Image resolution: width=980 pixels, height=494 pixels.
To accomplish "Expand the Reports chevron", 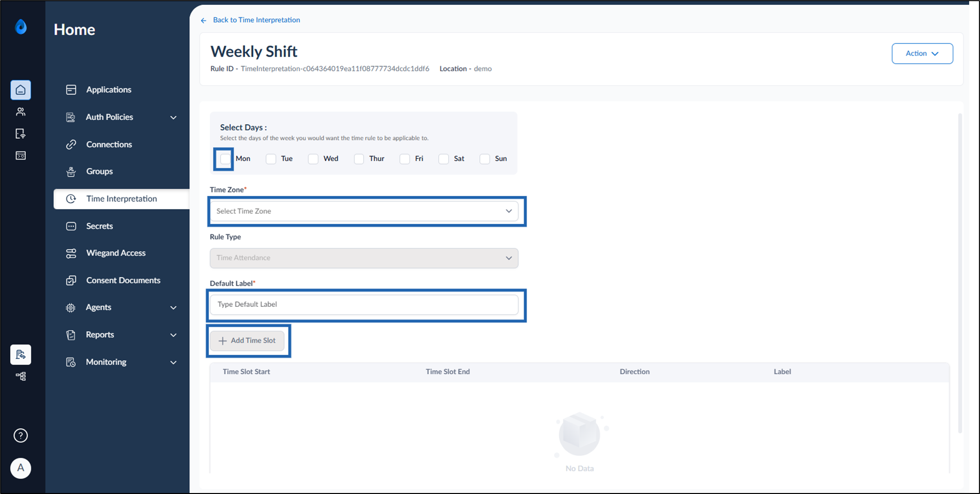I will [173, 335].
